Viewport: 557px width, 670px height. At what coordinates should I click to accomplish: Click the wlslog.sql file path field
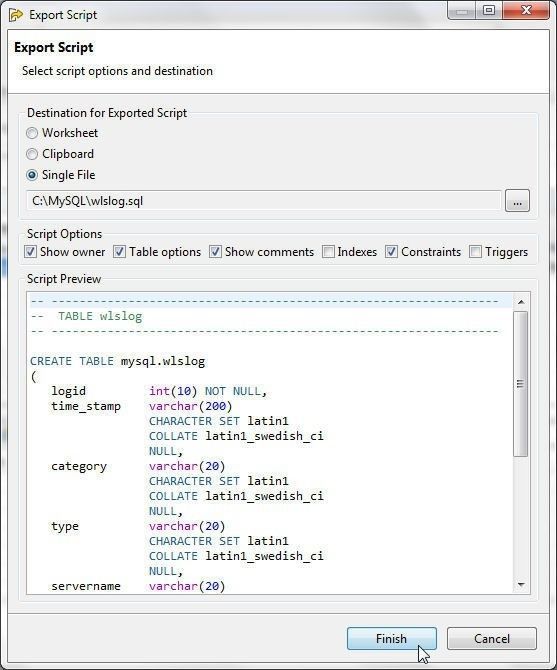264,201
